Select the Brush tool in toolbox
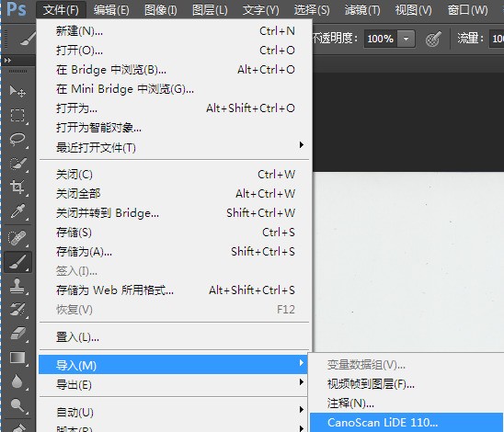Viewport: 504px width, 432px height. 17,262
